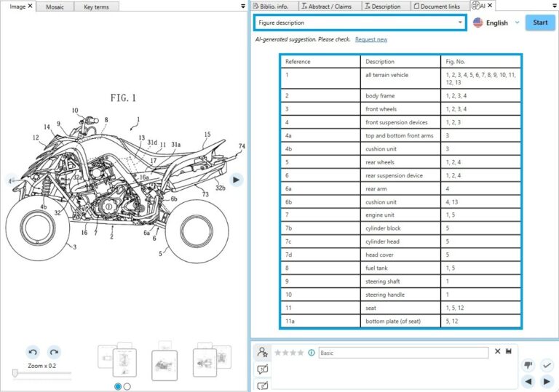Clear the Basic field with the X icon
The height and width of the screenshot is (392, 559).
coord(498,352)
